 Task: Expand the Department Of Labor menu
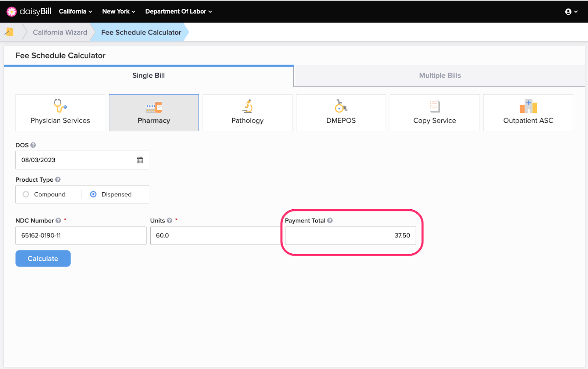click(x=179, y=11)
